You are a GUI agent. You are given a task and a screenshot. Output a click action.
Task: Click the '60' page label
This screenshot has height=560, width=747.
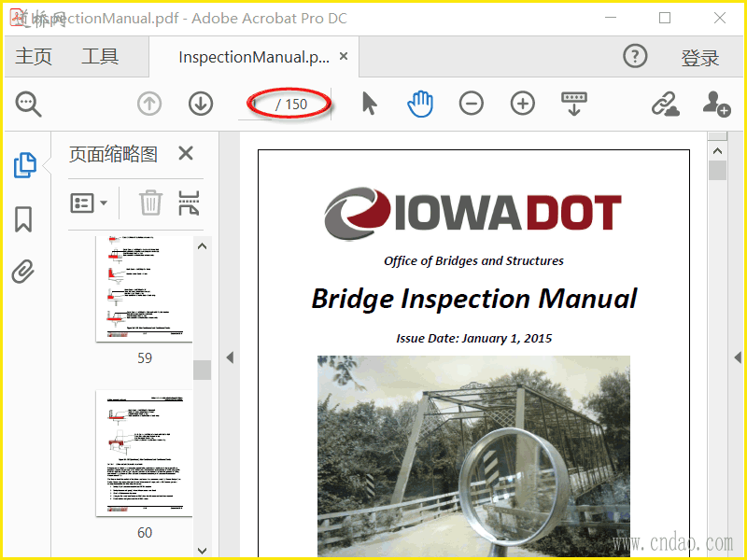pos(145,532)
